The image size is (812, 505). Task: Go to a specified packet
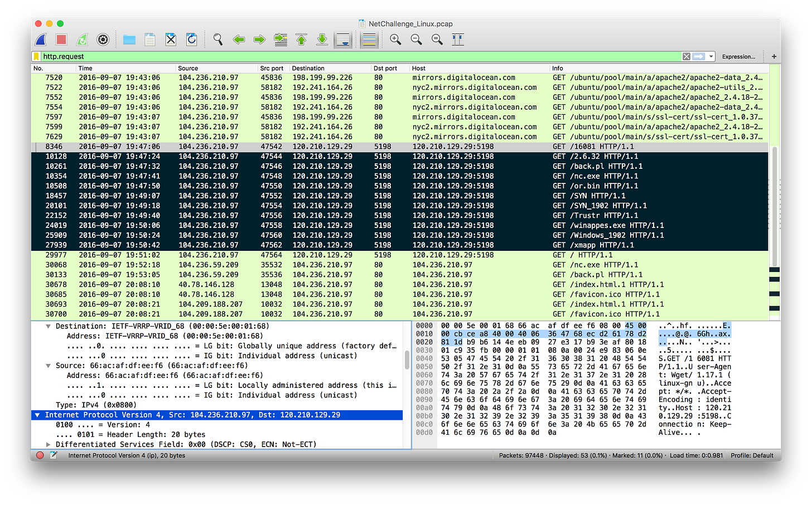pos(281,40)
